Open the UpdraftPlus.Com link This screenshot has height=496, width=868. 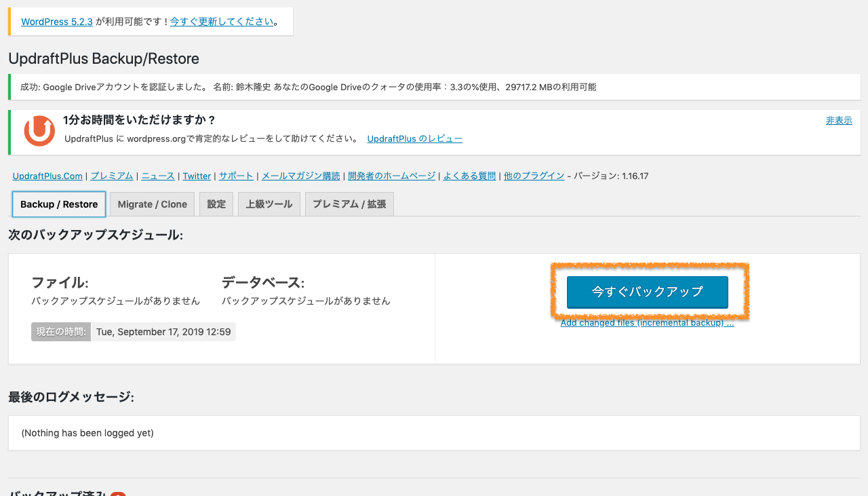click(x=47, y=176)
